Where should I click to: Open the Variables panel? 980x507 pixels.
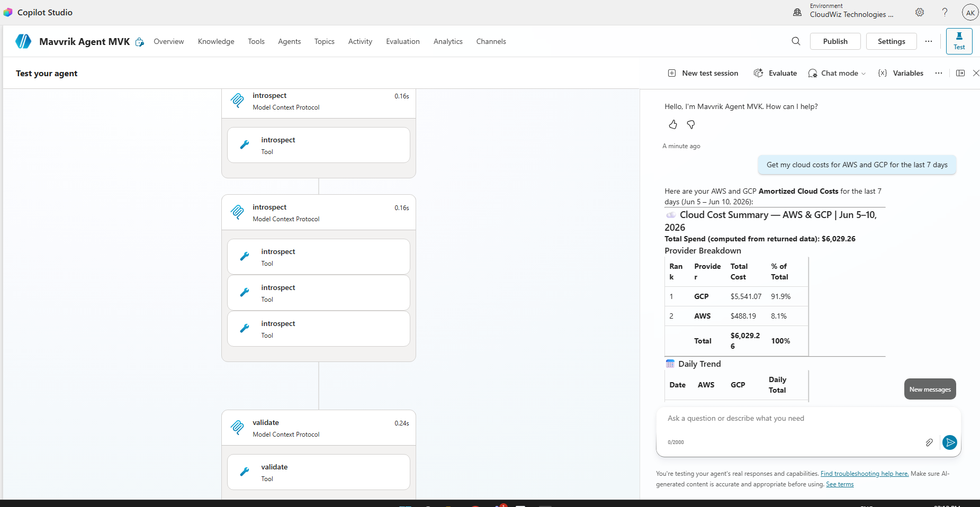(901, 73)
